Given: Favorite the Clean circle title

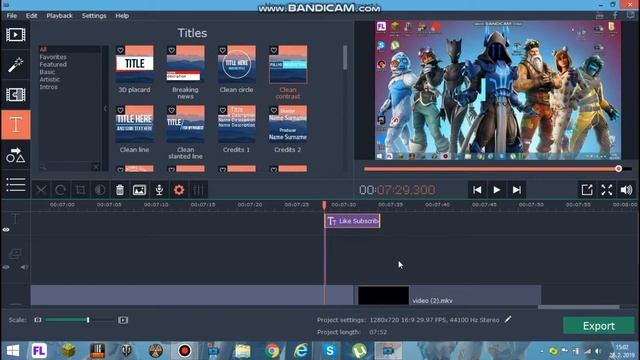Looking at the screenshot, I should click(222, 50).
